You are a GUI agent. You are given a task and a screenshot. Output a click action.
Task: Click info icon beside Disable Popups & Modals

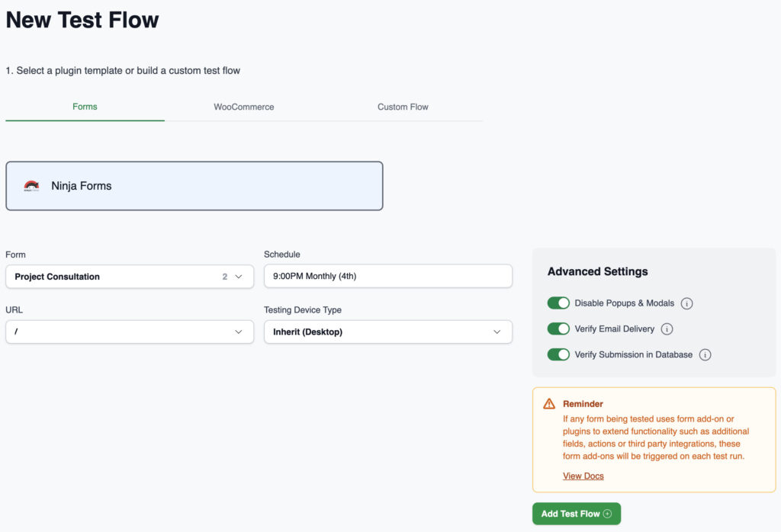[x=686, y=303]
